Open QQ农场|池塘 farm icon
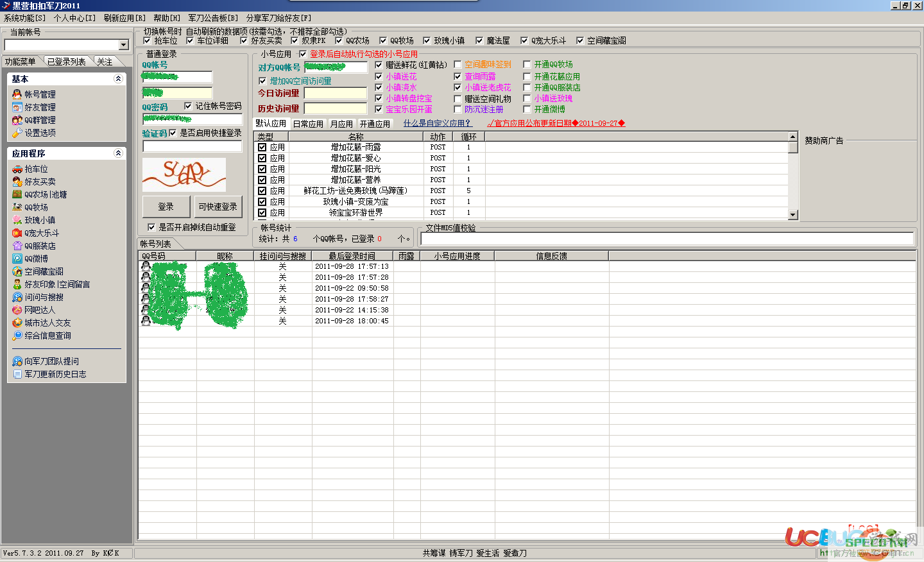The image size is (924, 562). 17,194
